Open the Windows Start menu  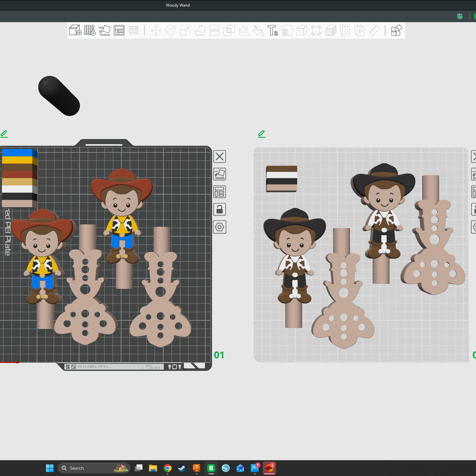50,468
